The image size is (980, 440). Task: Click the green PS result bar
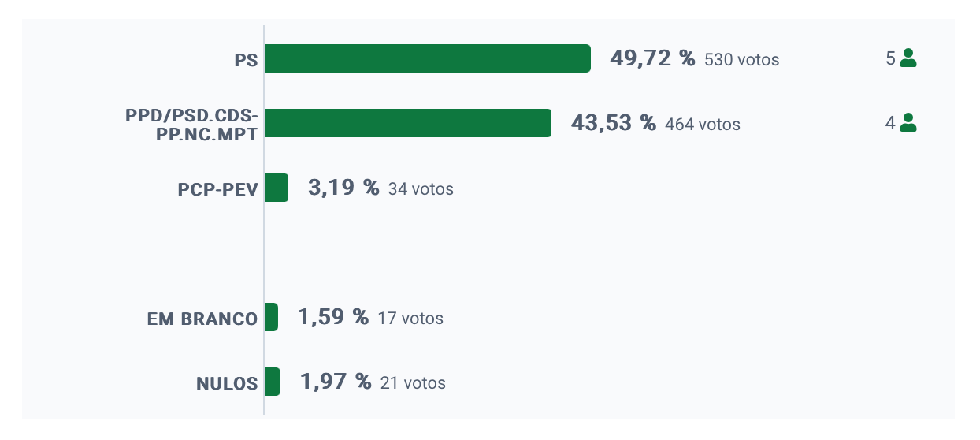[x=427, y=58]
